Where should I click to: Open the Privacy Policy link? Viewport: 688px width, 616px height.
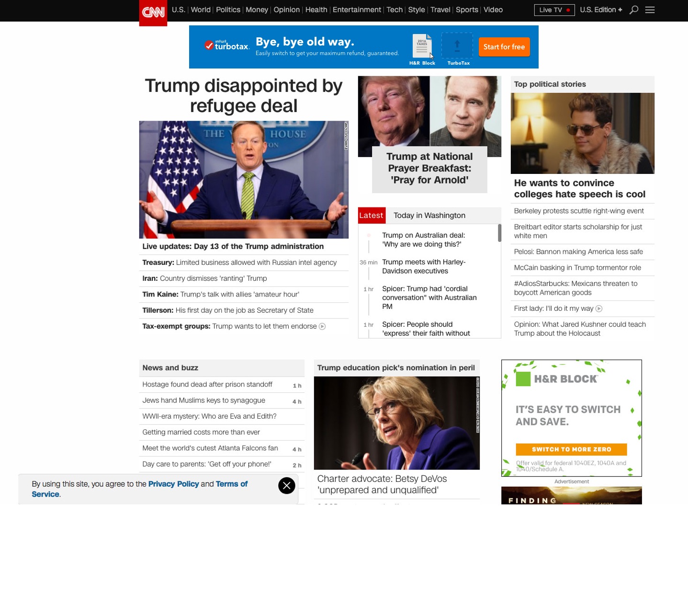click(x=173, y=484)
